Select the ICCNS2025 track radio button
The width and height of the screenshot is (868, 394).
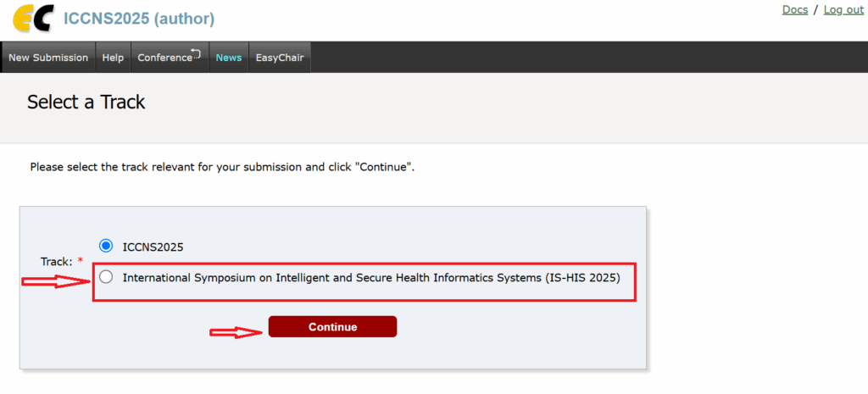[x=106, y=246]
